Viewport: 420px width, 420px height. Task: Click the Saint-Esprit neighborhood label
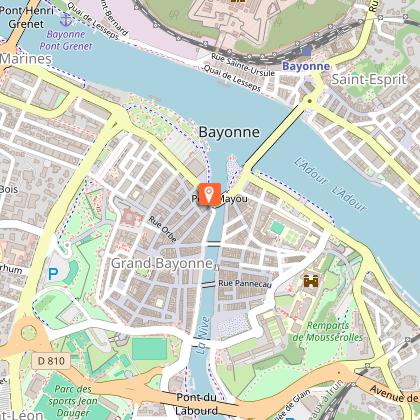click(x=369, y=80)
